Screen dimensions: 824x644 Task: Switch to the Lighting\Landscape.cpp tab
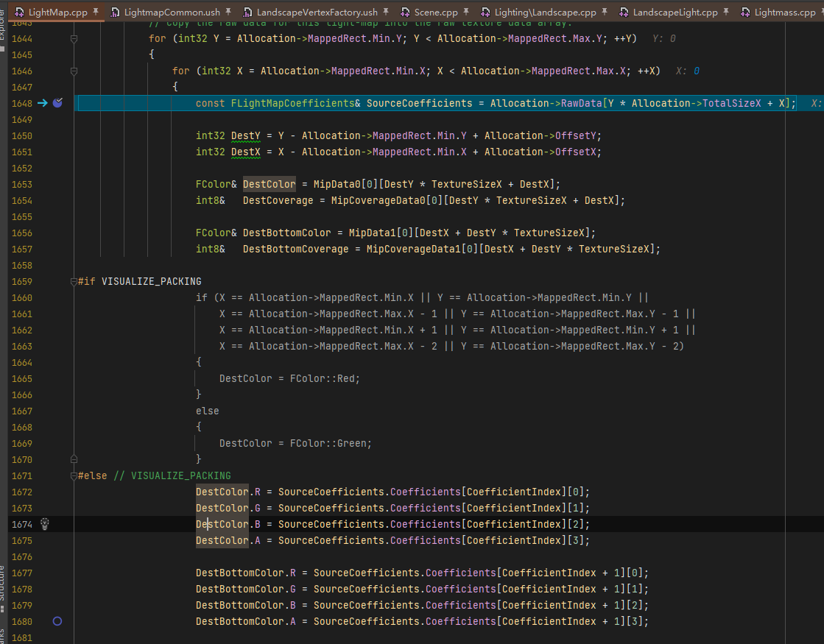[x=544, y=12]
